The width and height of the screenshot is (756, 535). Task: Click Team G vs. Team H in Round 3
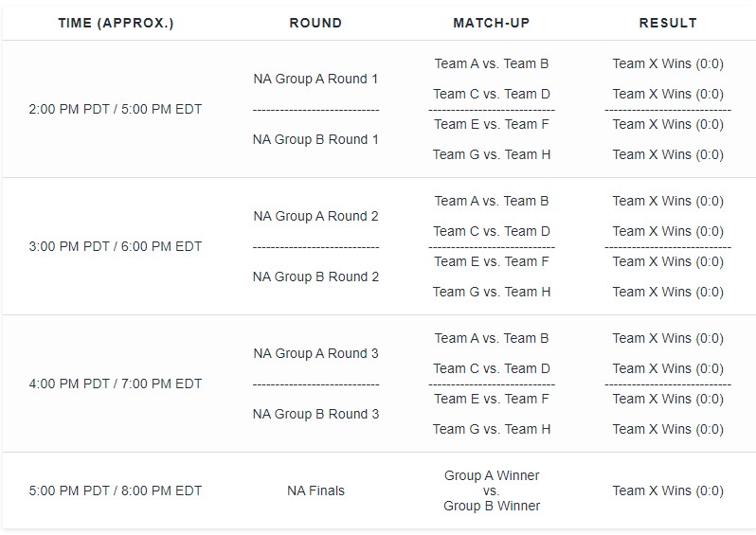pos(492,430)
